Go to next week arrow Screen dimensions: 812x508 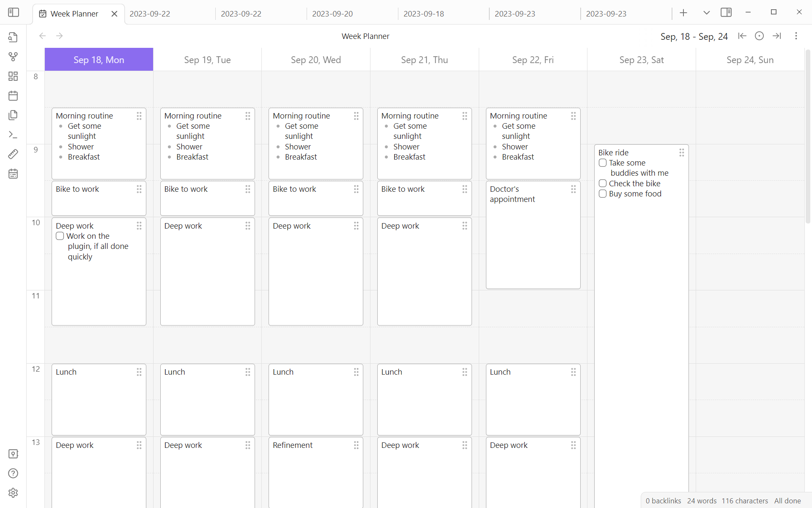[x=777, y=36]
